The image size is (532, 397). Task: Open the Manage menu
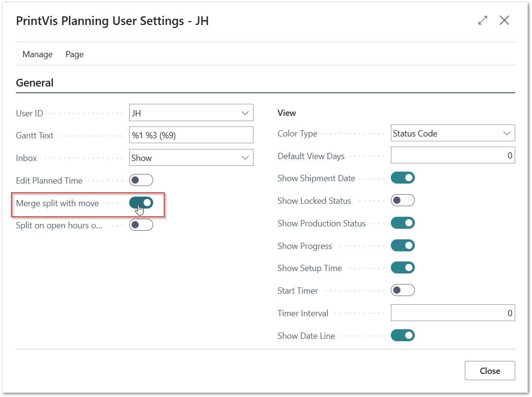[37, 54]
